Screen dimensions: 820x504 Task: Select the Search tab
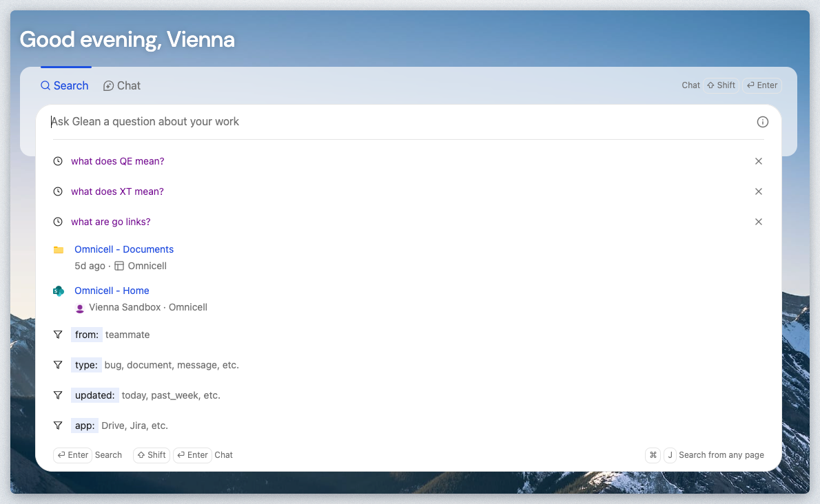tap(65, 86)
